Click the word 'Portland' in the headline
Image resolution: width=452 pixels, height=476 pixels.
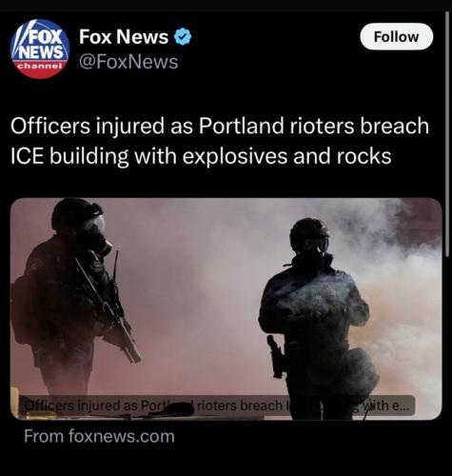tap(241, 126)
